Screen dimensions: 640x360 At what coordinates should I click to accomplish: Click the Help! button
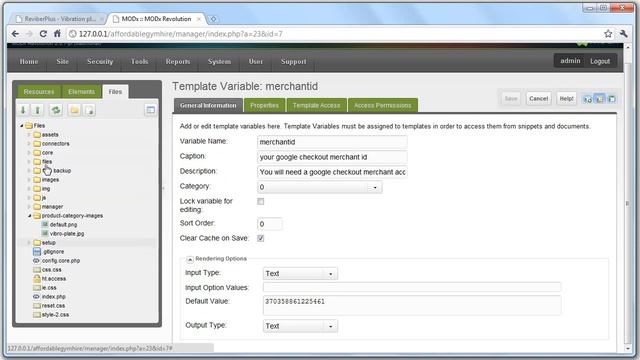566,99
